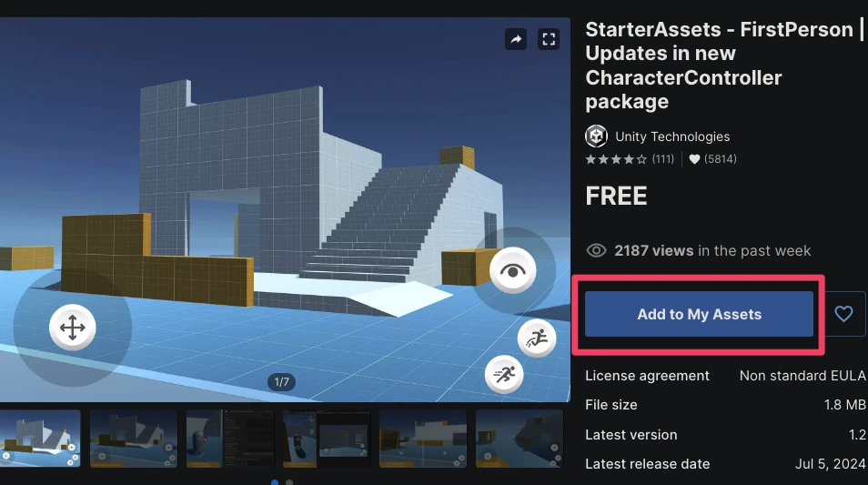The height and width of the screenshot is (485, 868).
Task: Click the Latest version label
Action: pyautogui.click(x=631, y=435)
